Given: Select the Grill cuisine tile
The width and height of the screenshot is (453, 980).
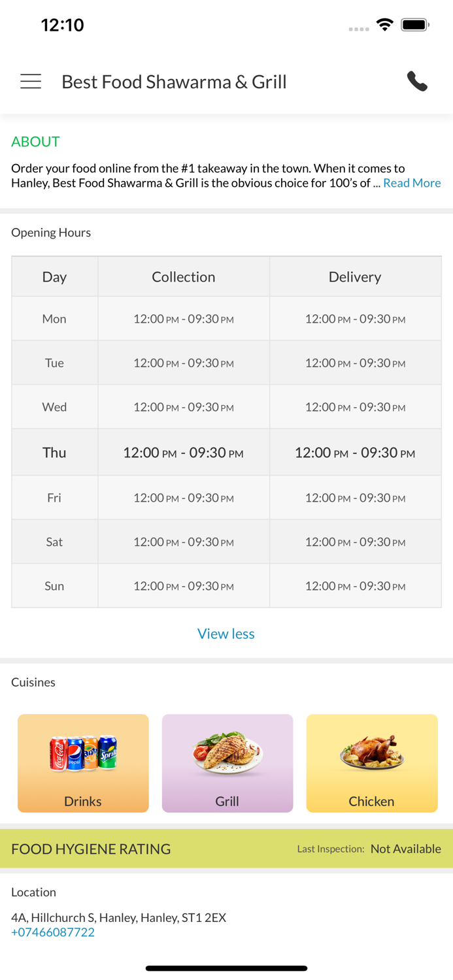Looking at the screenshot, I should pyautogui.click(x=227, y=763).
